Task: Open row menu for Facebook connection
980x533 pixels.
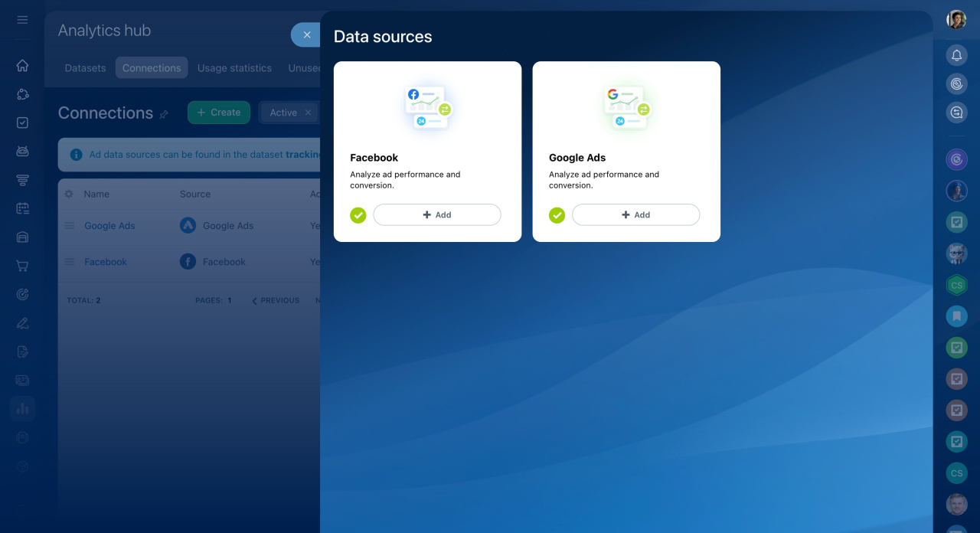Action: point(70,262)
